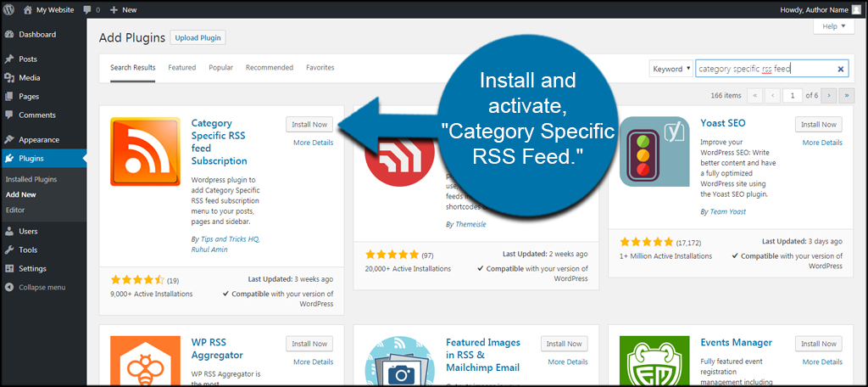Viewport: 868px width, 387px height.
Task: Click Category Specific RSS feed Subscription title
Action: pos(220,142)
